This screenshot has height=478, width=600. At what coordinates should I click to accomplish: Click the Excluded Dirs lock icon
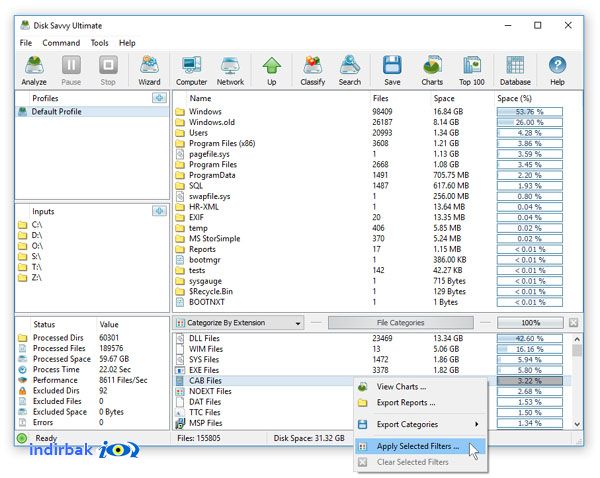tap(23, 391)
